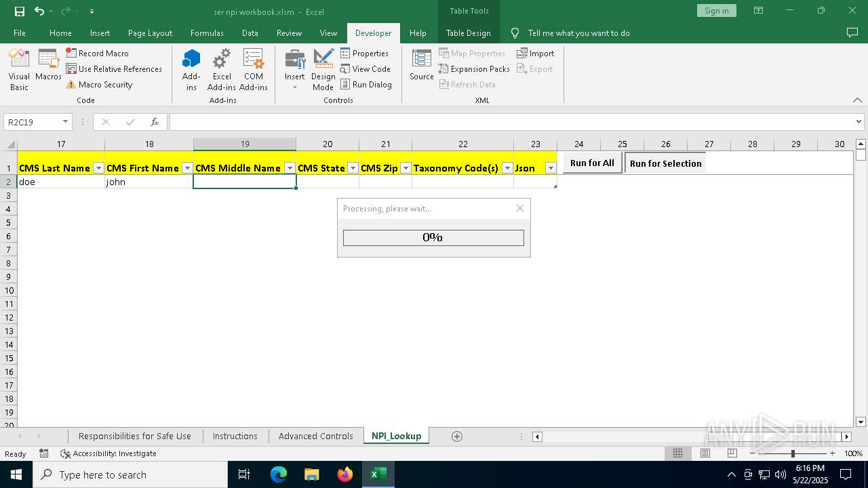Open the Add-ins store icon
The width and height of the screenshot is (868, 488).
point(191,70)
